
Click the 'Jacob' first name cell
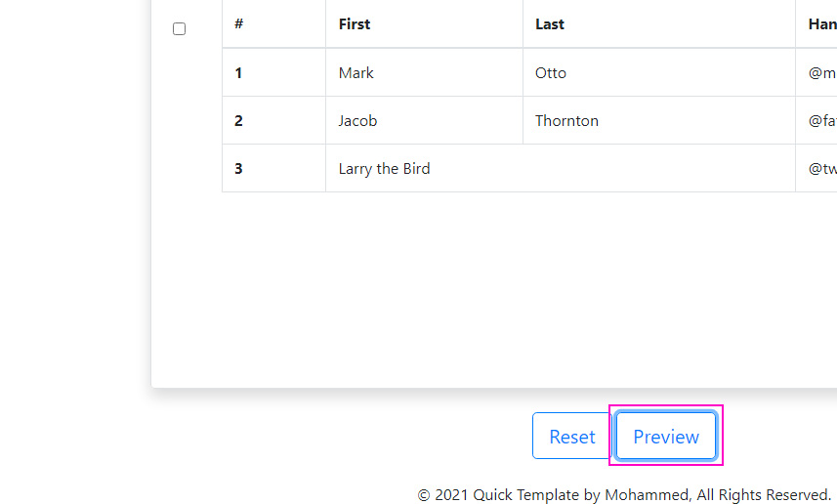point(357,121)
